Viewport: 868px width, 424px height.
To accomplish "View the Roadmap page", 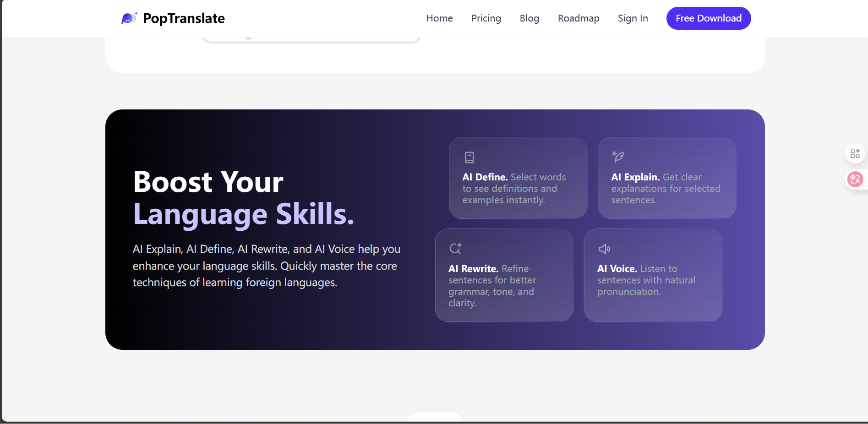I will click(579, 18).
